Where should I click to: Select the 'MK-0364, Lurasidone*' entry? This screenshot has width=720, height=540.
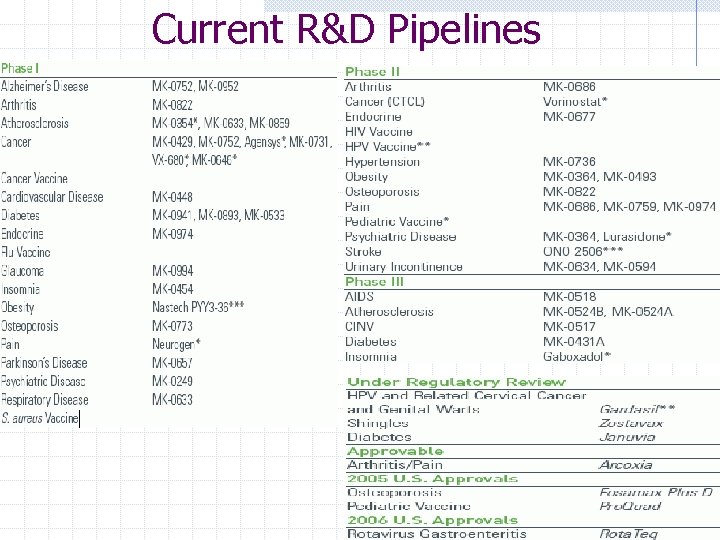click(608, 237)
